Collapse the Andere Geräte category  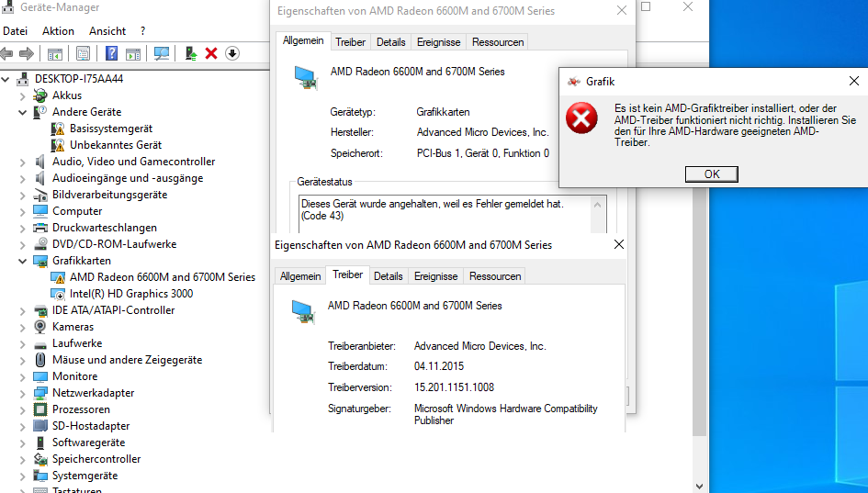[23, 112]
